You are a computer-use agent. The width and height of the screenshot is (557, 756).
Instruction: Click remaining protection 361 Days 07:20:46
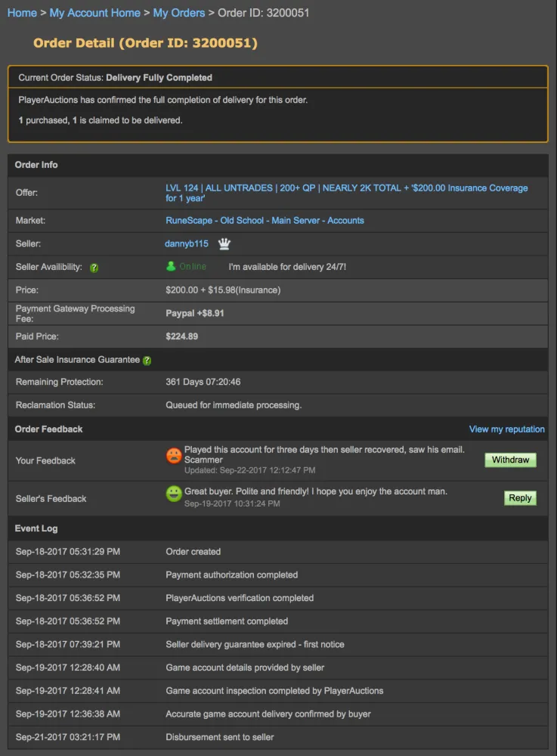pos(203,382)
